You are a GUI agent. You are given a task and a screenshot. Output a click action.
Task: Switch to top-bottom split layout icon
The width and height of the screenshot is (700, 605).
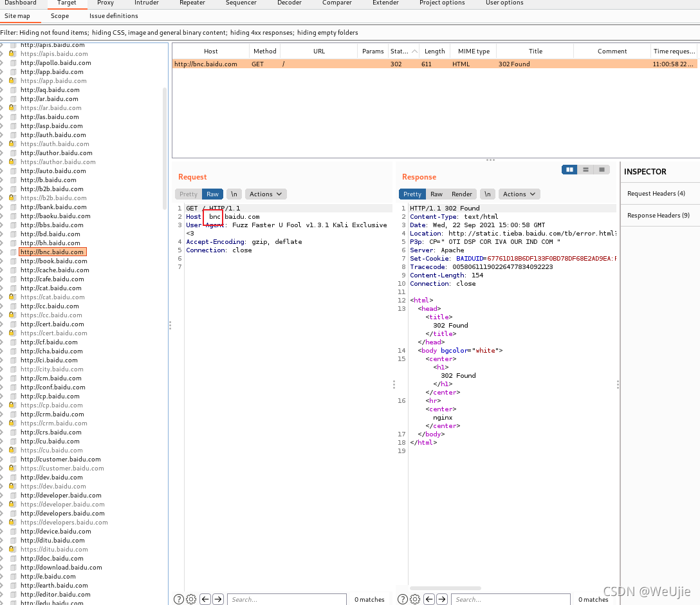coord(585,170)
